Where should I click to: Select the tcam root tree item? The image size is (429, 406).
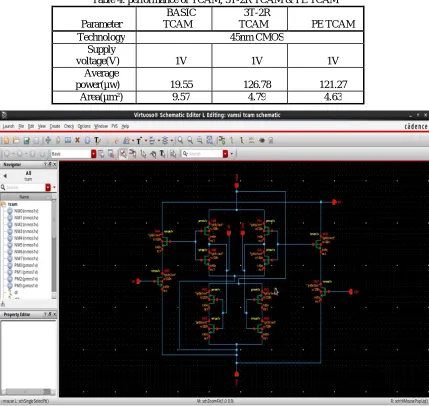click(13, 204)
